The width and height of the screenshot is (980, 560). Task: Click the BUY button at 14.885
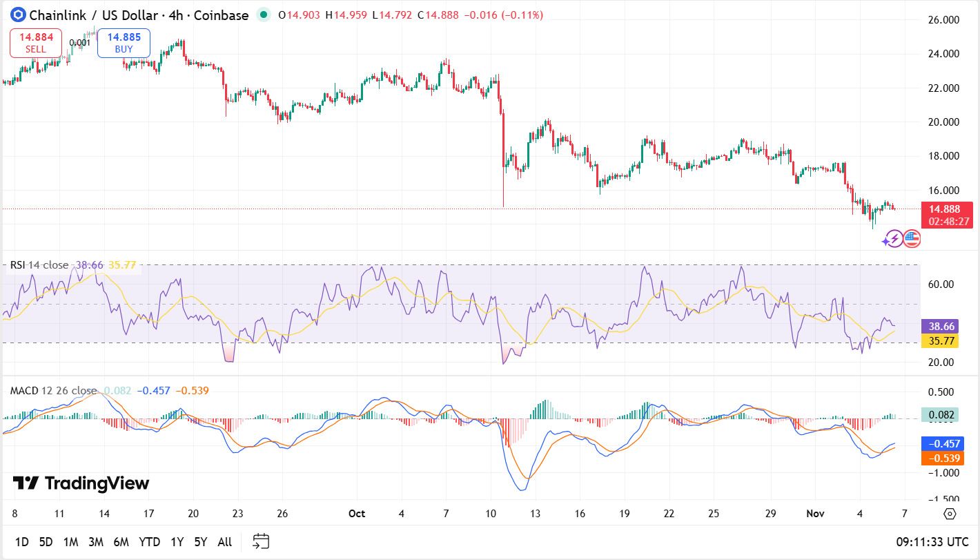[x=124, y=43]
